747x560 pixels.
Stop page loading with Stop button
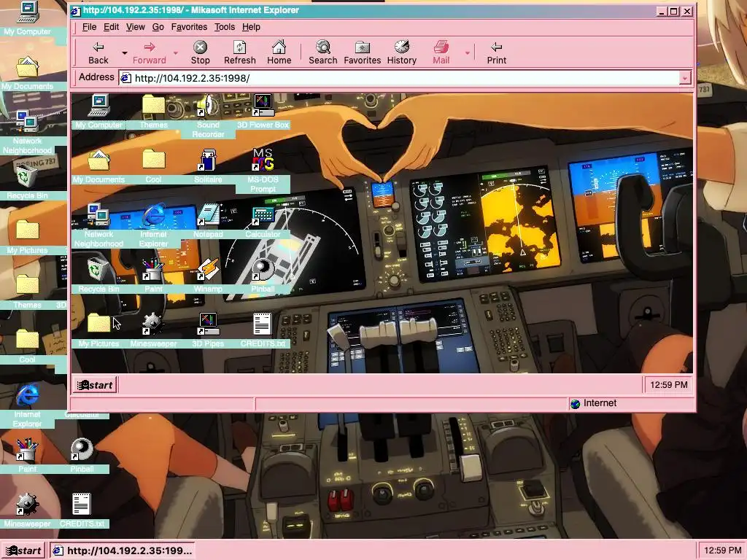(200, 52)
